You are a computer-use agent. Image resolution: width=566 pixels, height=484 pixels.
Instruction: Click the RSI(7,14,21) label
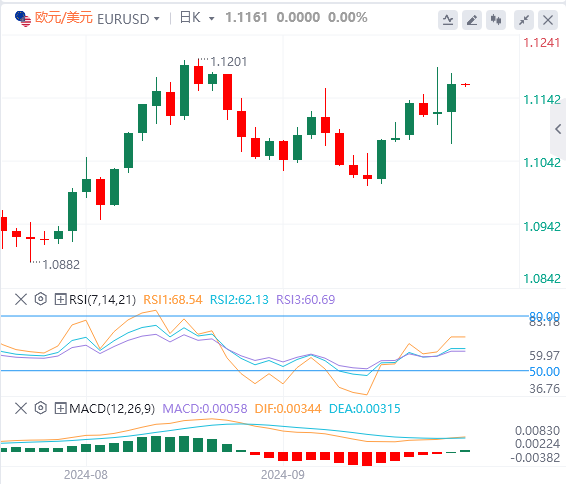[103, 300]
